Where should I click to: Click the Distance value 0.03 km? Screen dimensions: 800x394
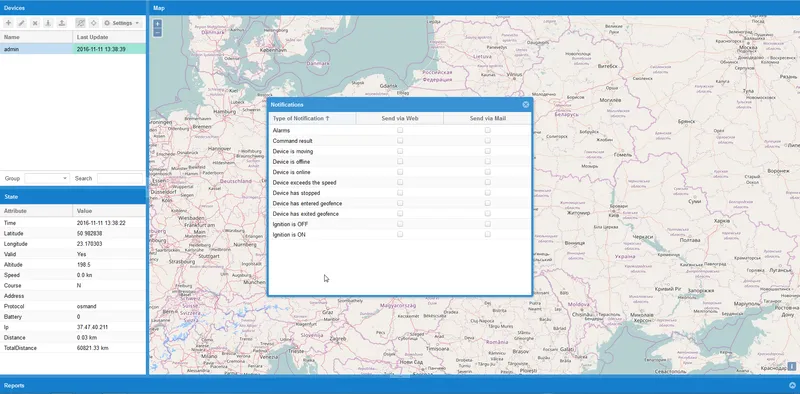[87, 337]
